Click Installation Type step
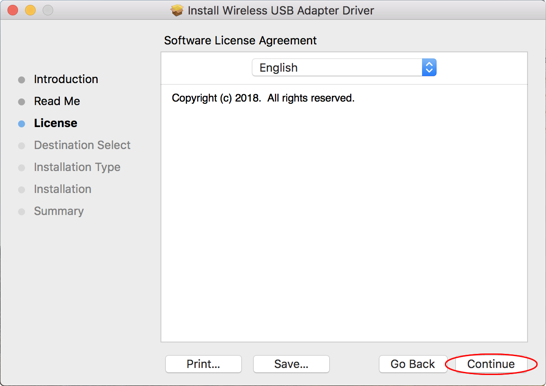Screen dimensions: 546x386 point(77,167)
